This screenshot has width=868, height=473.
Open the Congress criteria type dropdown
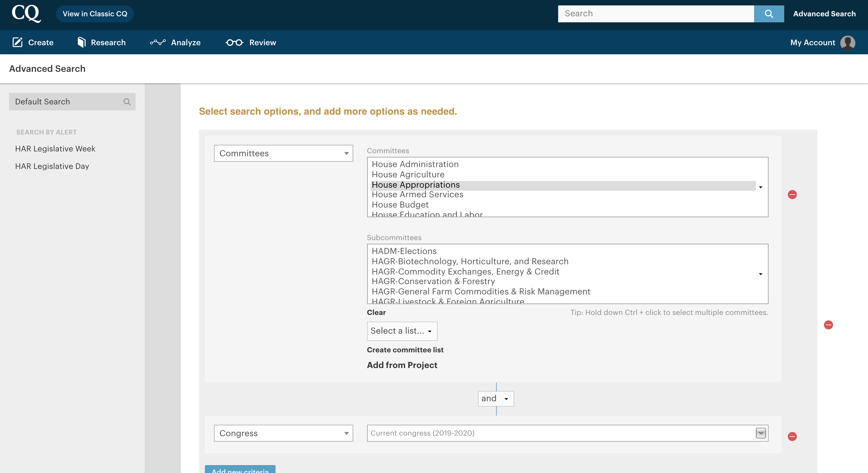tap(283, 433)
